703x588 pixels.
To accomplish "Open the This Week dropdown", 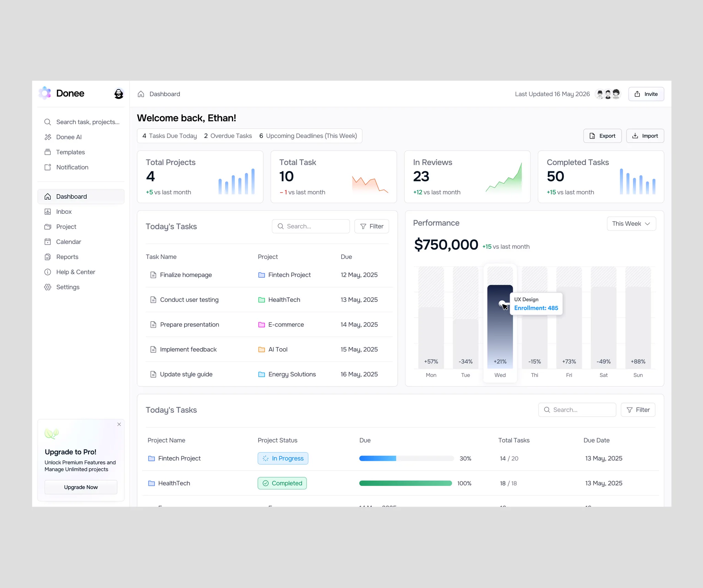I will click(x=631, y=224).
